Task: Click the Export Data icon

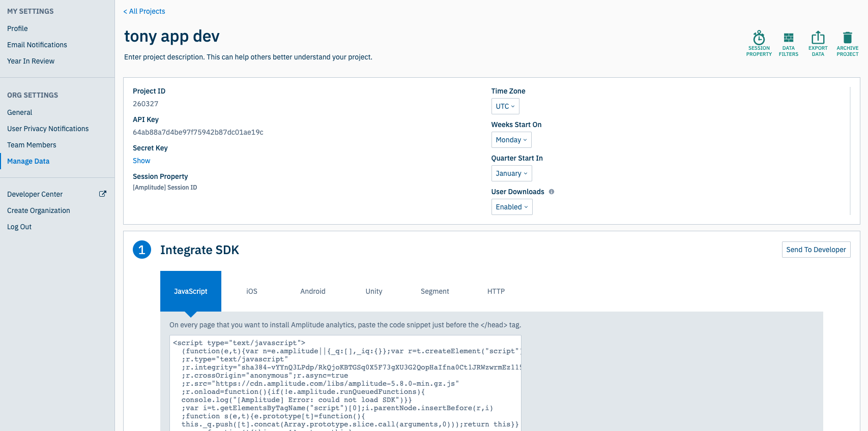Action: 818,38
